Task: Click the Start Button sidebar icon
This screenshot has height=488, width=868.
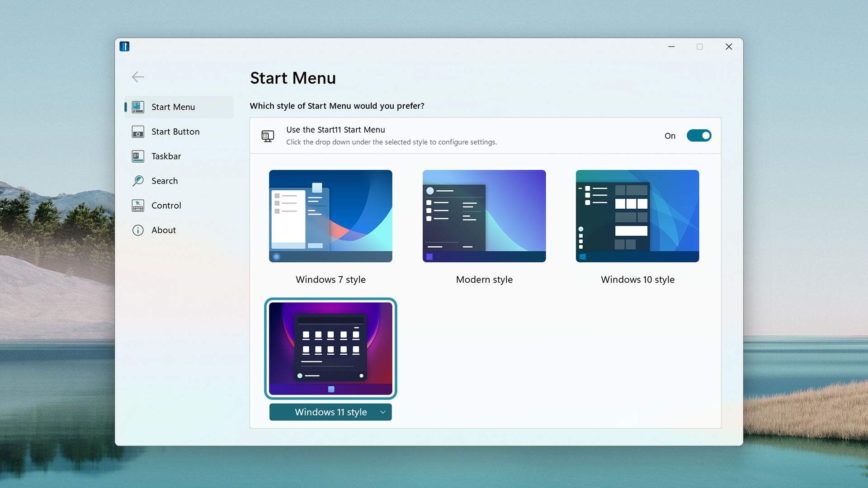Action: click(x=138, y=131)
